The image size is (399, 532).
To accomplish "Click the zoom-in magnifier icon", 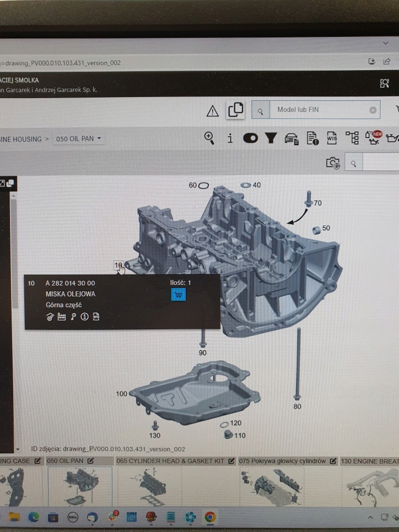I will pyautogui.click(x=210, y=138).
